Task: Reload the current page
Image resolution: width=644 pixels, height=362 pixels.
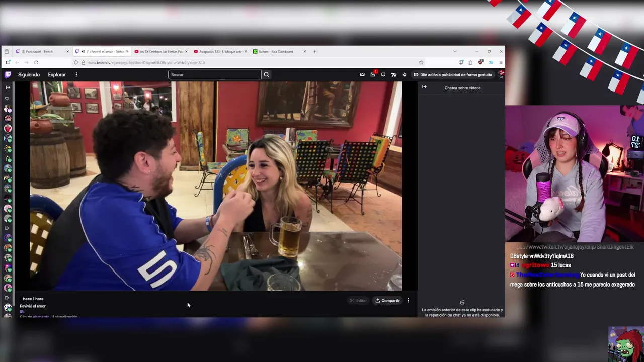Action: [x=36, y=62]
